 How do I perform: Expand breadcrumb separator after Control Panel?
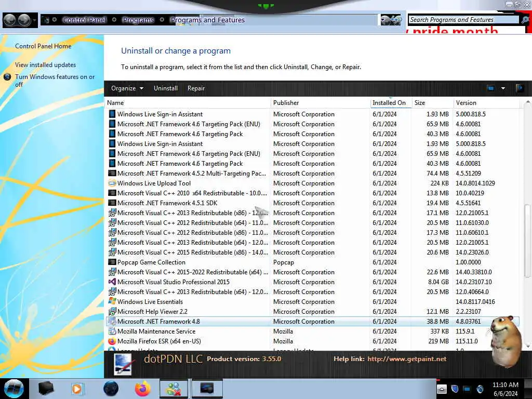tap(114, 20)
